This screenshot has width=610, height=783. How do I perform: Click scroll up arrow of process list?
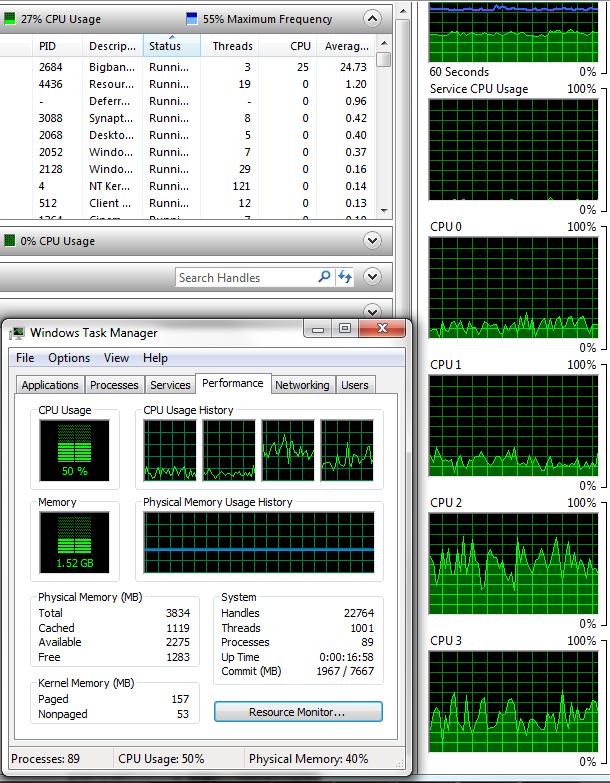[x=384, y=43]
